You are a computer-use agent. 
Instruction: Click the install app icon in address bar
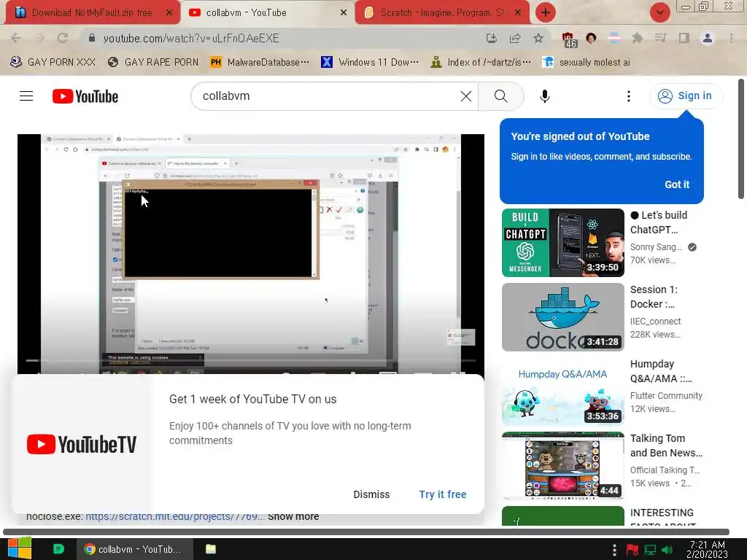(x=491, y=38)
